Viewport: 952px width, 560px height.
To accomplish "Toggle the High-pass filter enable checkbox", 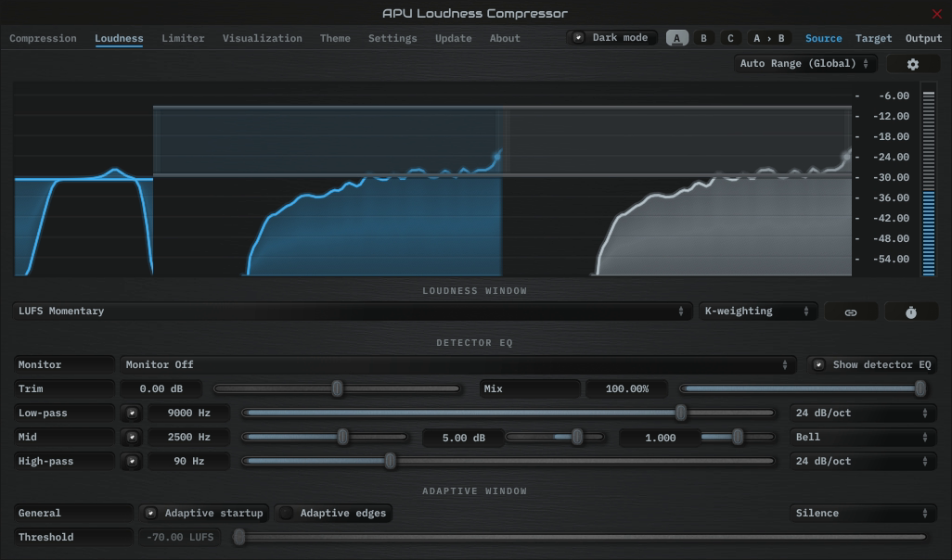I will [132, 462].
